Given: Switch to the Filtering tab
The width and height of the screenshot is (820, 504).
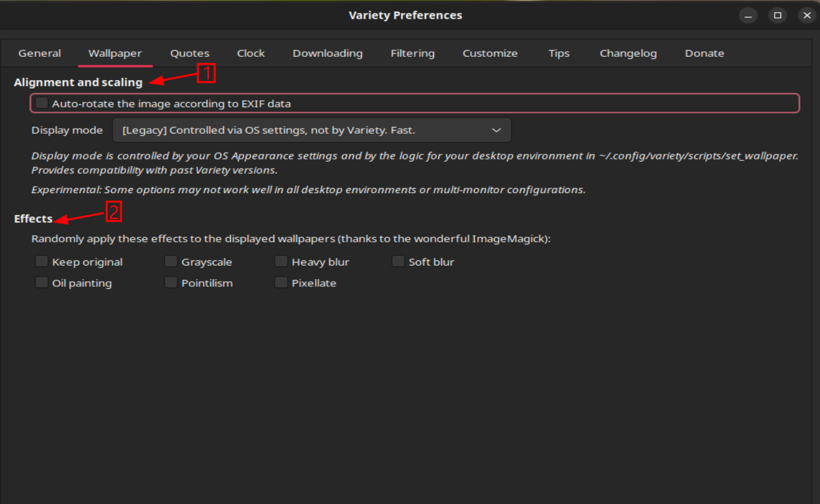Looking at the screenshot, I should click(x=413, y=53).
